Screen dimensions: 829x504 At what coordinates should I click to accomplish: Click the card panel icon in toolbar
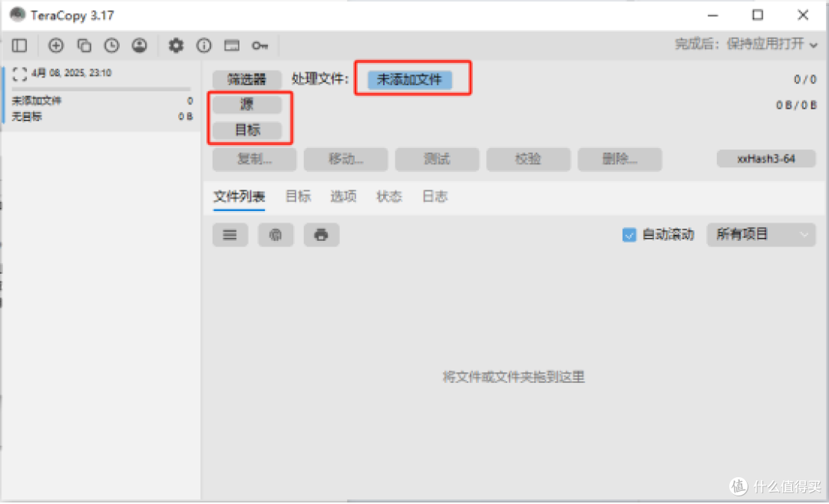pos(232,45)
